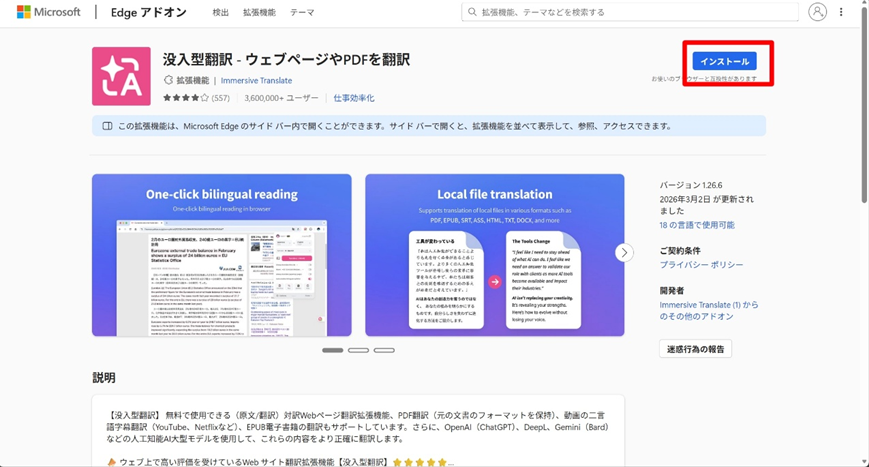Open the Immersive Translate publisher link
Viewport: 869px width, 467px height.
point(256,80)
